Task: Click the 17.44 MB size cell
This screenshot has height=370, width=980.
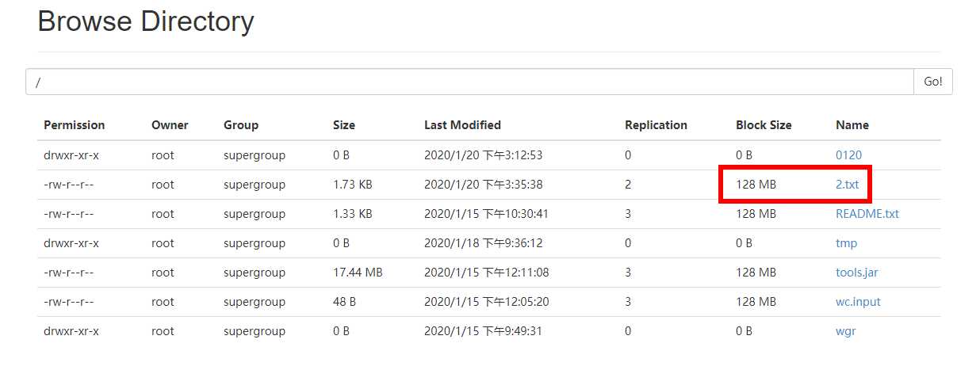Action: click(x=358, y=273)
